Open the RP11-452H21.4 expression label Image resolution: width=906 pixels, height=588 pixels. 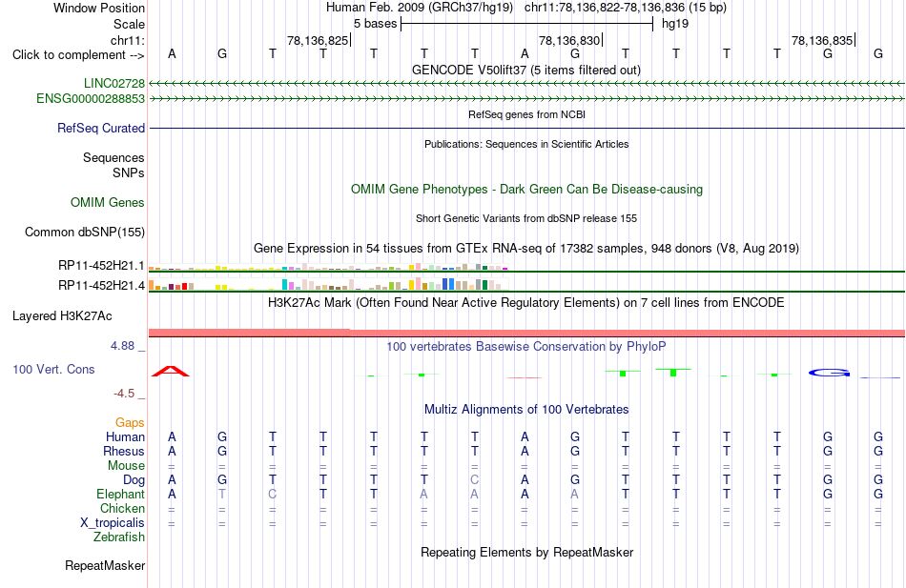coord(102,285)
